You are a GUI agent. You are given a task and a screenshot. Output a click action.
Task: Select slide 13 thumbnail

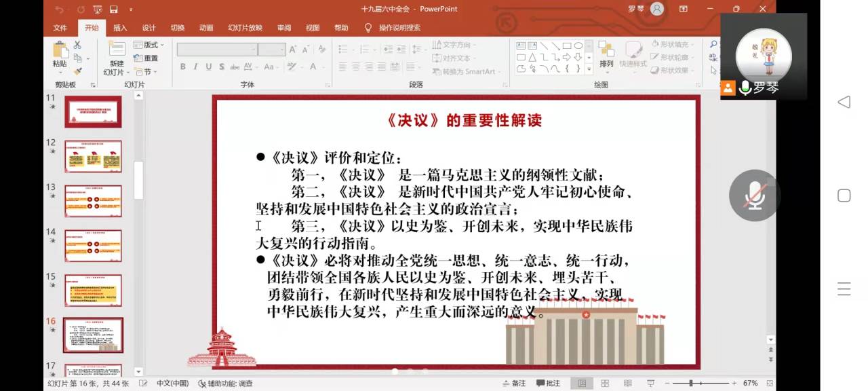click(x=93, y=201)
